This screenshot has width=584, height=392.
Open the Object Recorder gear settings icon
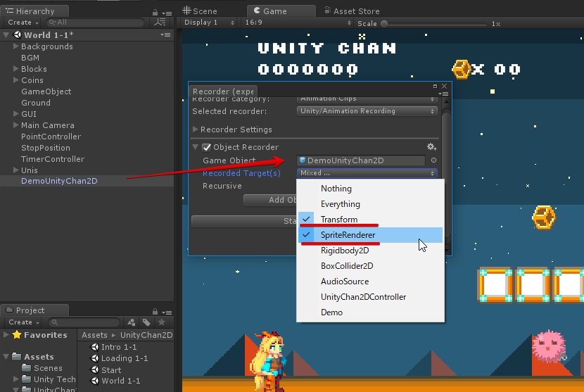pyautogui.click(x=432, y=147)
